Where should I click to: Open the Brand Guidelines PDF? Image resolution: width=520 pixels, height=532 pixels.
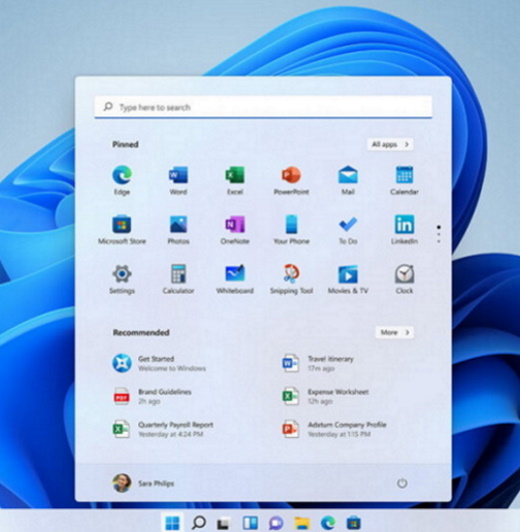coord(152,396)
